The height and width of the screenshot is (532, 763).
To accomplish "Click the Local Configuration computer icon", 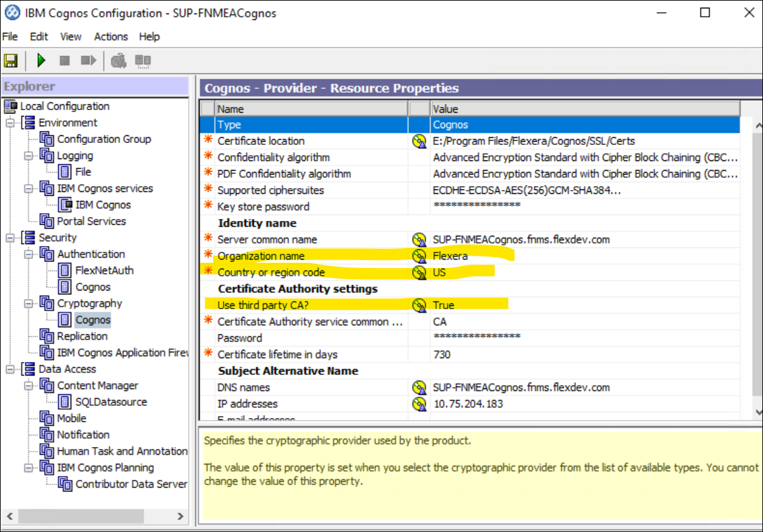I will pyautogui.click(x=11, y=106).
